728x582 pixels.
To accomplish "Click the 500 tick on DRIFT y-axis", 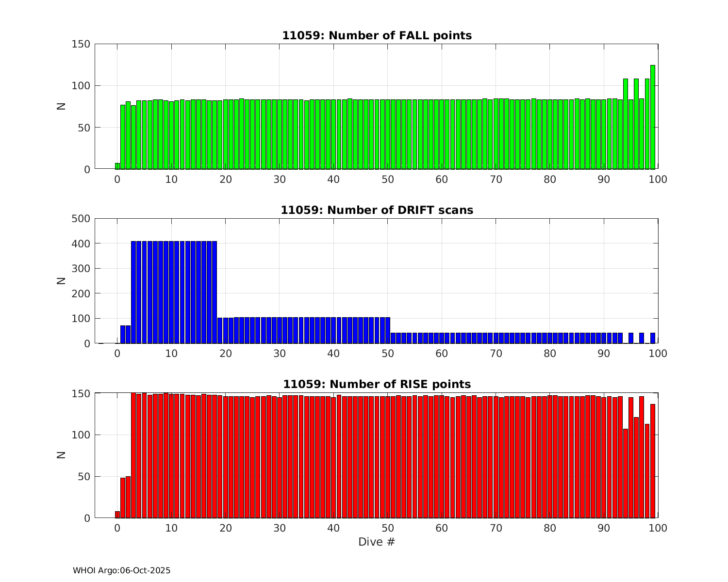I will tap(81, 219).
